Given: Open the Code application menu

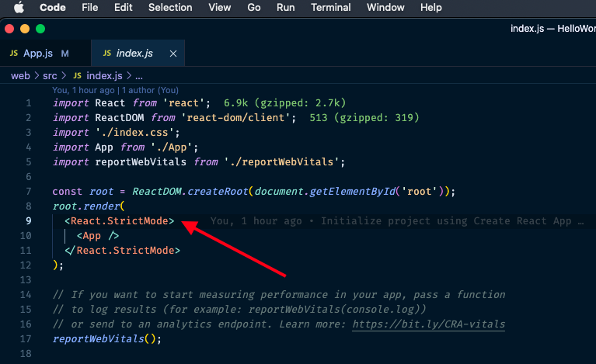Looking at the screenshot, I should [x=52, y=8].
